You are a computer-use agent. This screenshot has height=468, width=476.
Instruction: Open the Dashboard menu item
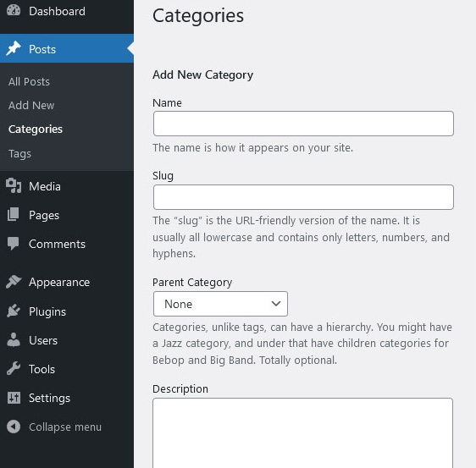(x=57, y=11)
